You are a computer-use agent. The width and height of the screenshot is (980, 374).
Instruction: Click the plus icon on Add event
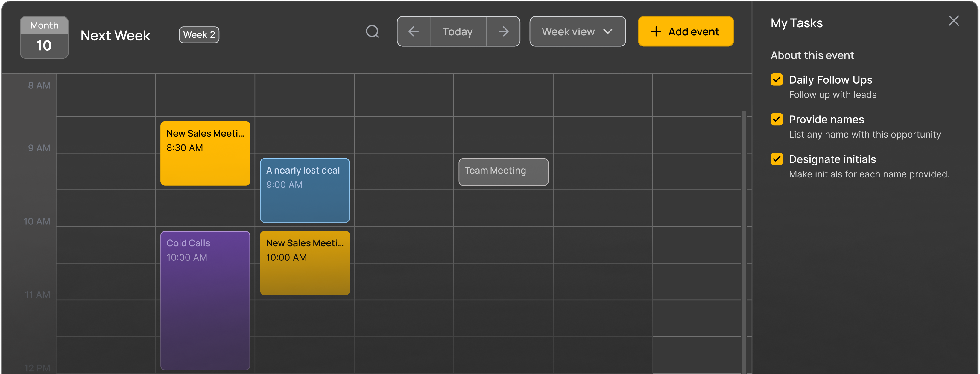(656, 31)
